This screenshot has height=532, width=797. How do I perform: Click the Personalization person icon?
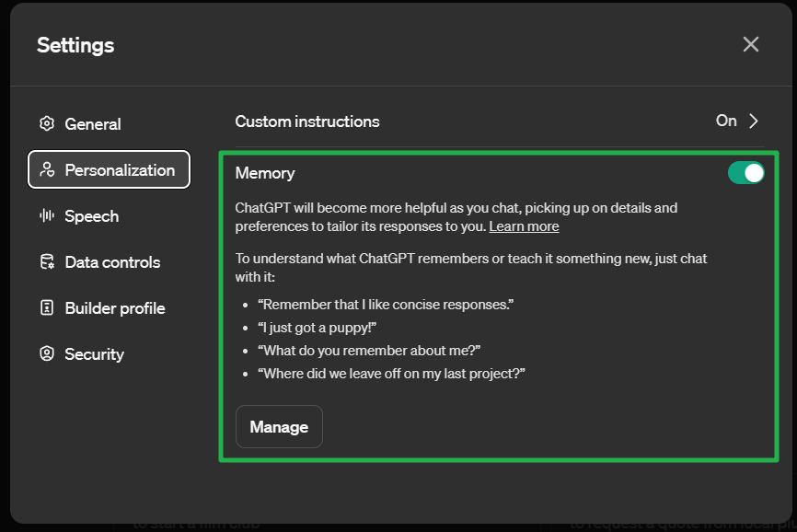(47, 169)
